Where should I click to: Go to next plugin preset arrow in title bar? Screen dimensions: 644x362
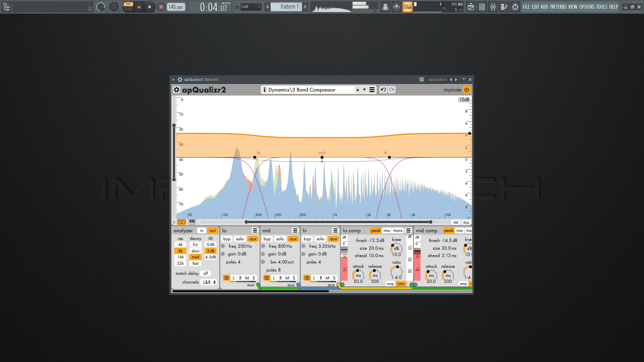coord(456,79)
